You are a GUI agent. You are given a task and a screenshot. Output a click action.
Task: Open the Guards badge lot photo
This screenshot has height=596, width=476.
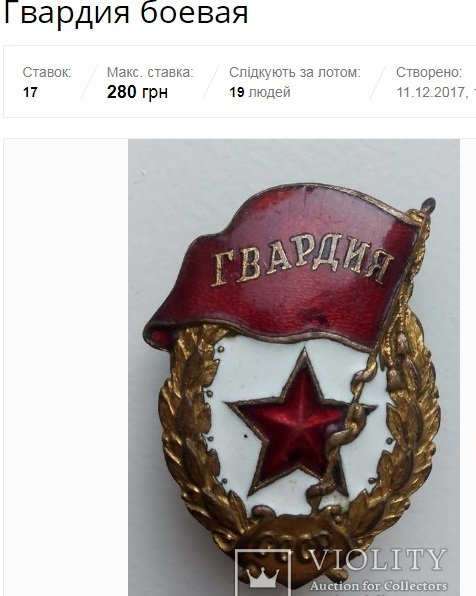(294, 367)
